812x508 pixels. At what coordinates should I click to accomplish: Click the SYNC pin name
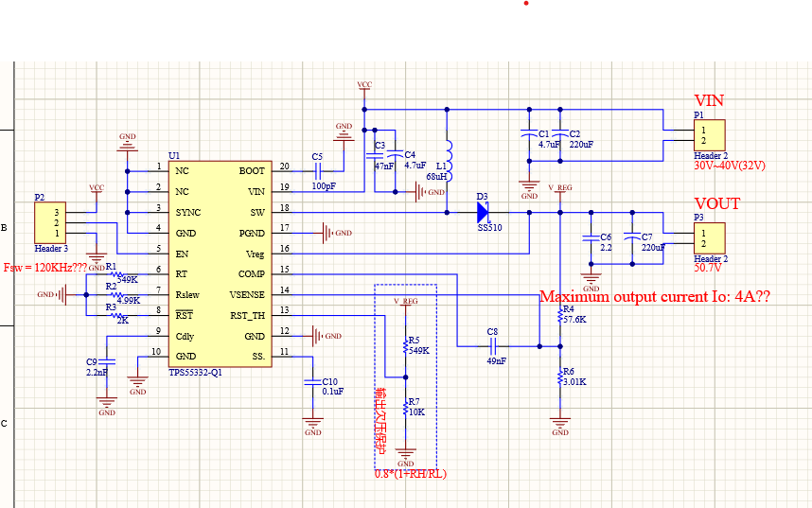pyautogui.click(x=188, y=212)
